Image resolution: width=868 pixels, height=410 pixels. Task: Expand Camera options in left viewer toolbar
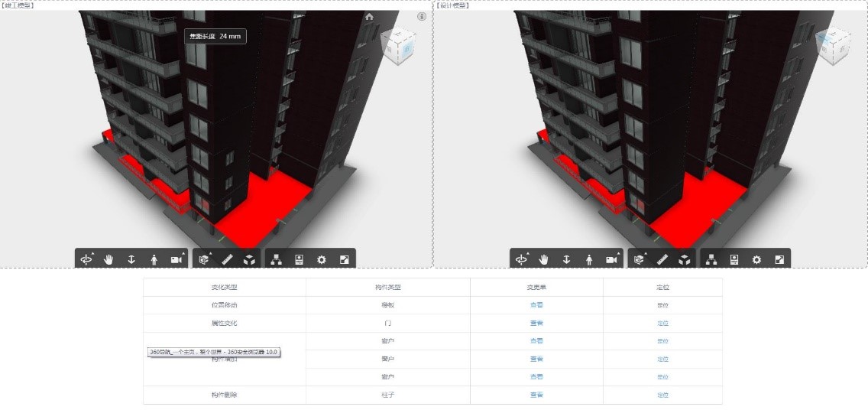point(177,259)
